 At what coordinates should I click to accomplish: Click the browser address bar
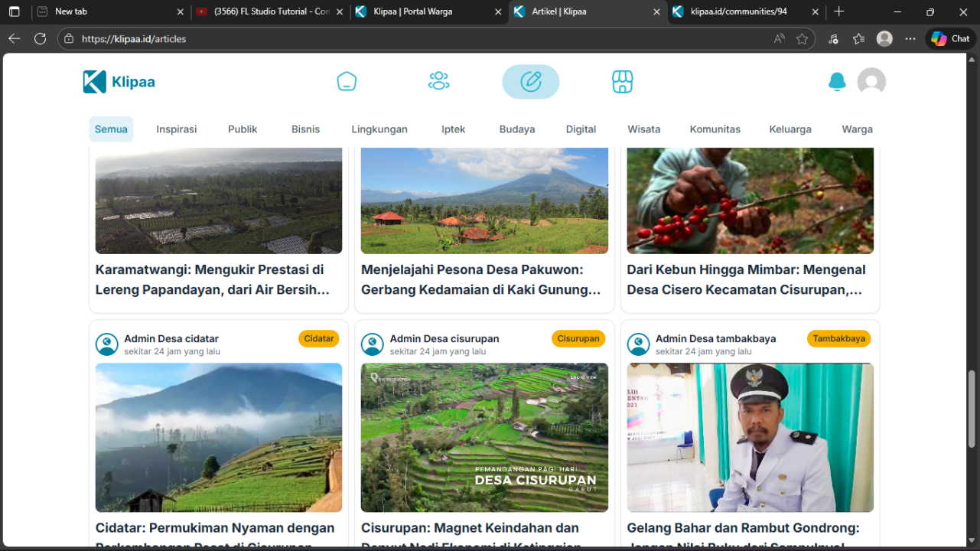(x=421, y=39)
